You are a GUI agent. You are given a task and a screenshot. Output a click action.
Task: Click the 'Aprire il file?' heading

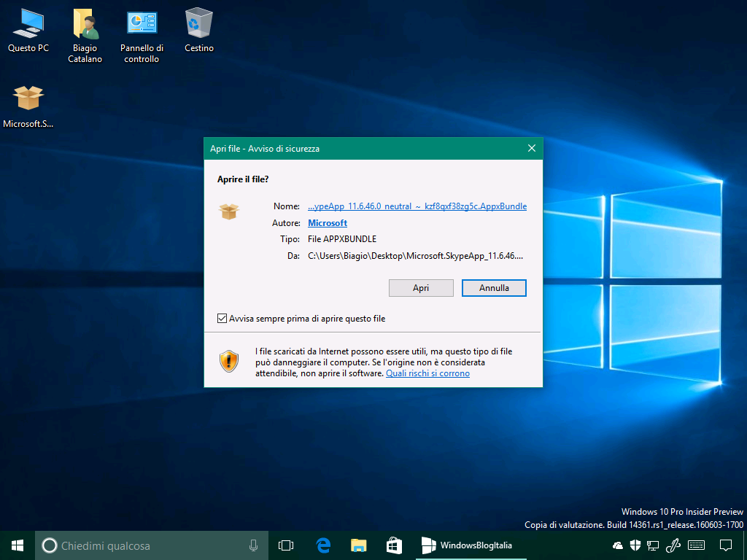243,179
